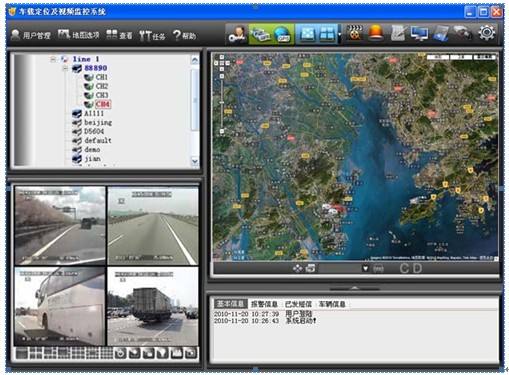Screen dimensions: 509x375
Task: Switch to the 报警信息 tab
Action: (x=264, y=304)
